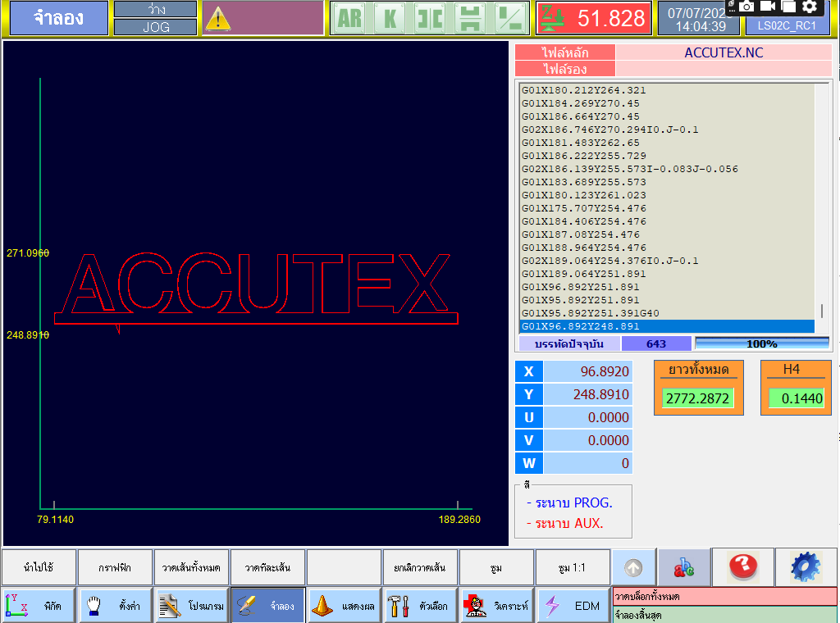Select line G02X186.139Y255.573I-0.083J-0.056
This screenshot has height=623, width=840.
pos(667,169)
